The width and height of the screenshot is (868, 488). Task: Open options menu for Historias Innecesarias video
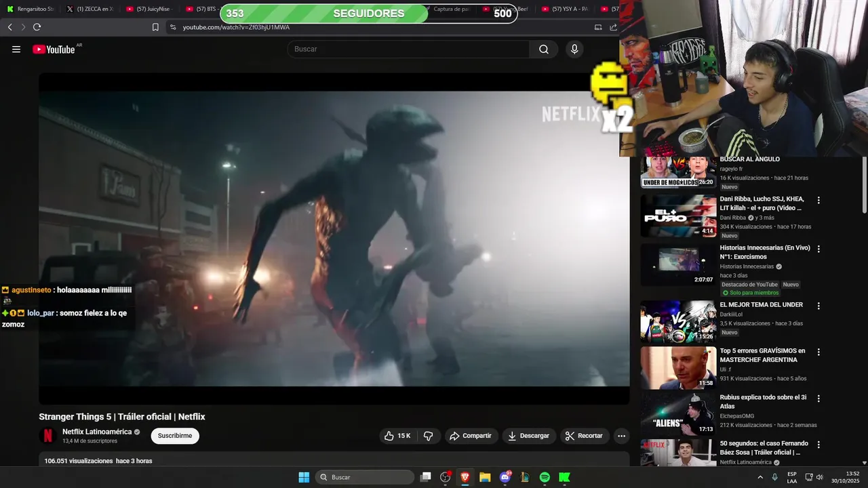point(818,249)
